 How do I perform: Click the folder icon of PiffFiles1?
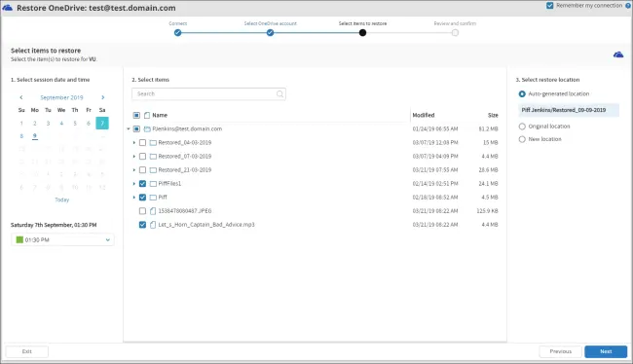click(x=153, y=184)
